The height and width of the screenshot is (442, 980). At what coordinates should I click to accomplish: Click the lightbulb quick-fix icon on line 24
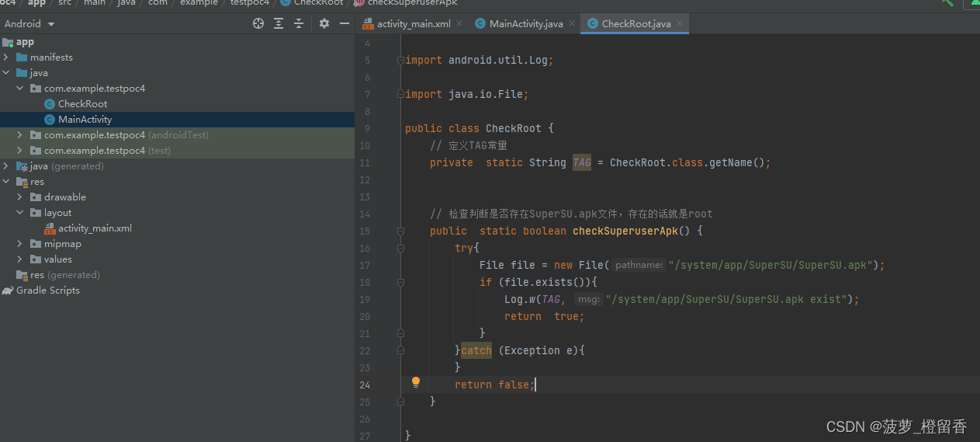pos(416,382)
